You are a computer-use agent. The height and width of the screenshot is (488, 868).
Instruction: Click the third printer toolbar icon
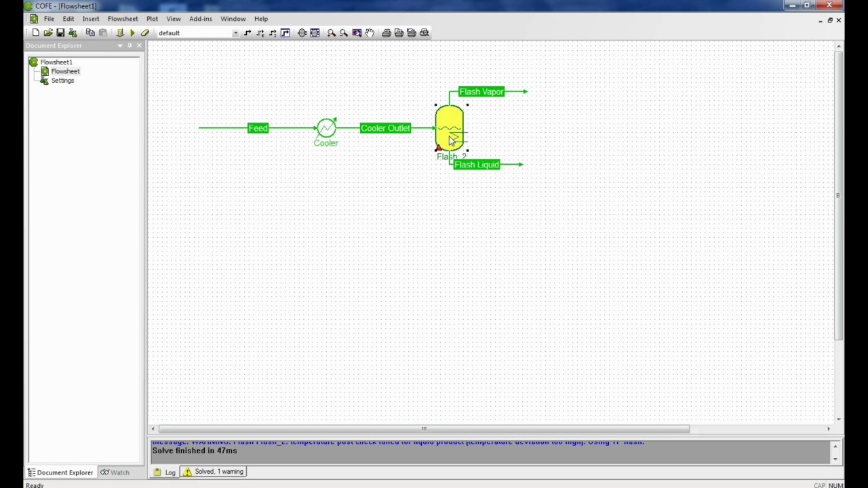412,33
